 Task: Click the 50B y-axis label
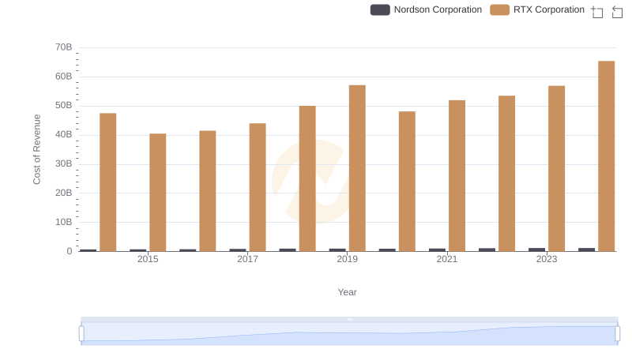click(x=64, y=105)
